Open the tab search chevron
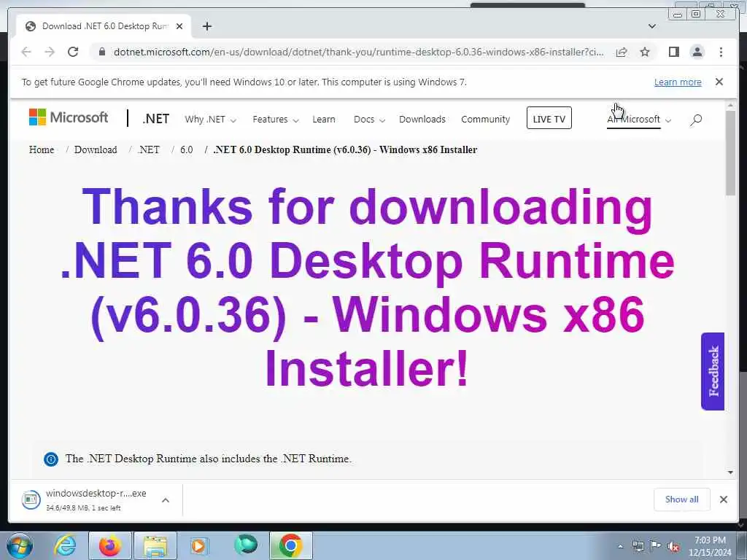747x560 pixels. tap(652, 26)
